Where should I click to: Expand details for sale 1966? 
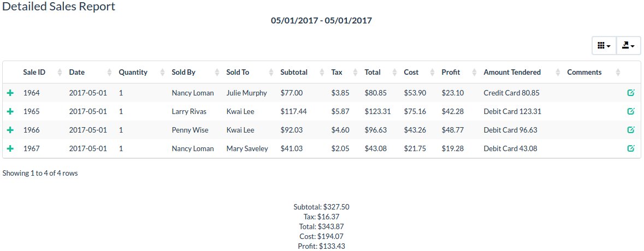(9, 130)
